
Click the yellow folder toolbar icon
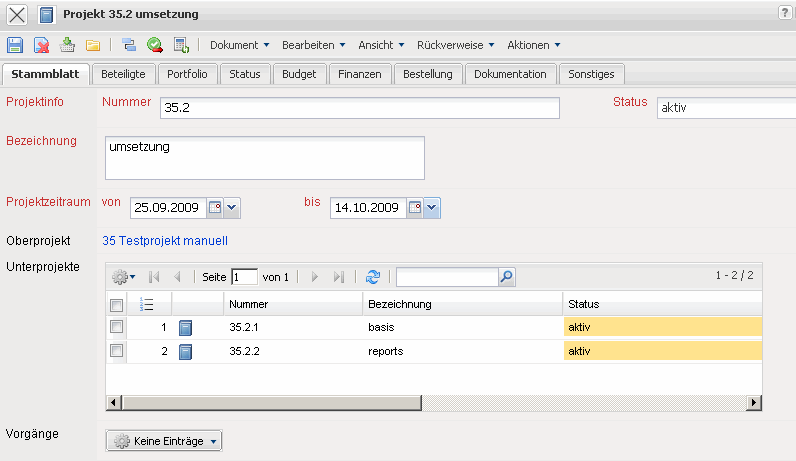pyautogui.click(x=93, y=45)
